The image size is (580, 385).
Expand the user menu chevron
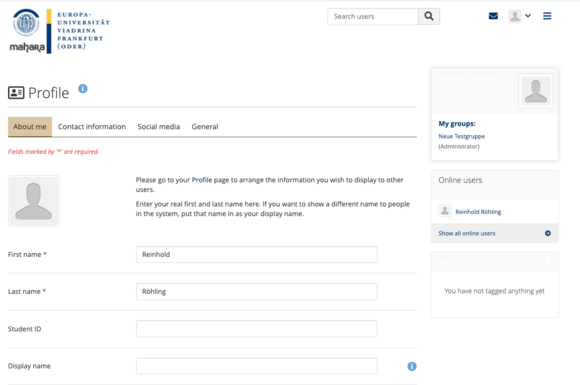tap(528, 16)
